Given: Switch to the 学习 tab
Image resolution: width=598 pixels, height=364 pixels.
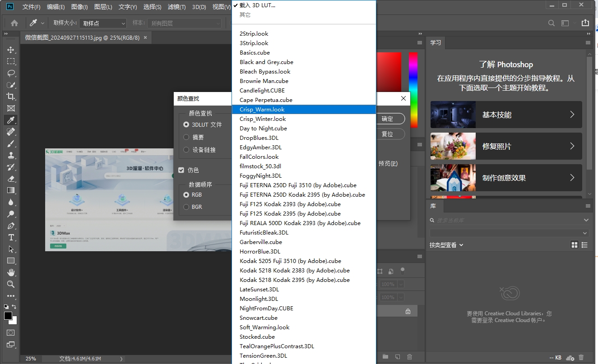Looking at the screenshot, I should 436,43.
